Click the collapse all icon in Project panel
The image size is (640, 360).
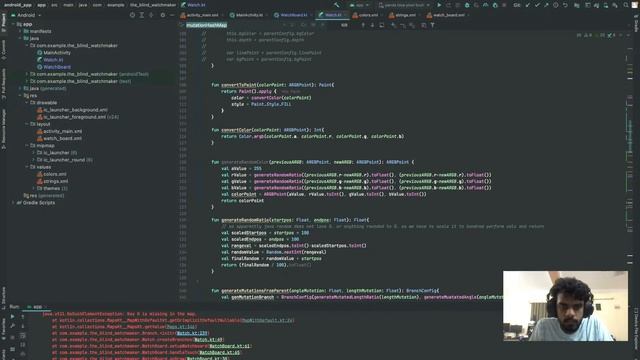[151, 15]
